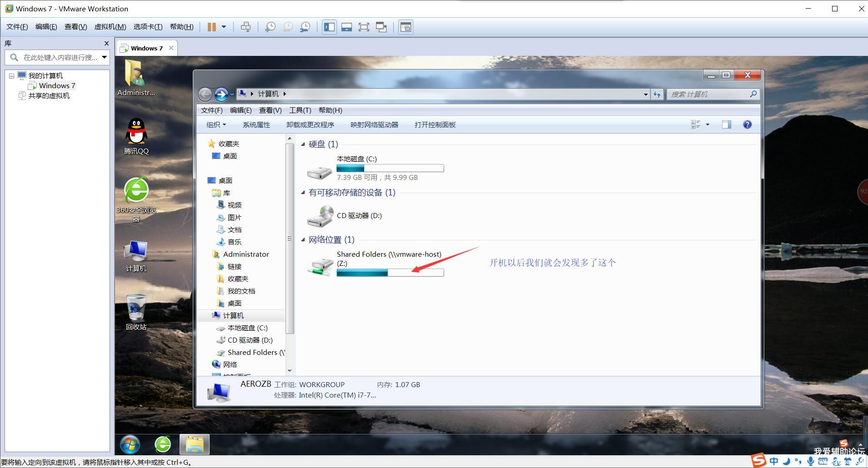
Task: Toggle the console view button
Action: click(x=406, y=27)
